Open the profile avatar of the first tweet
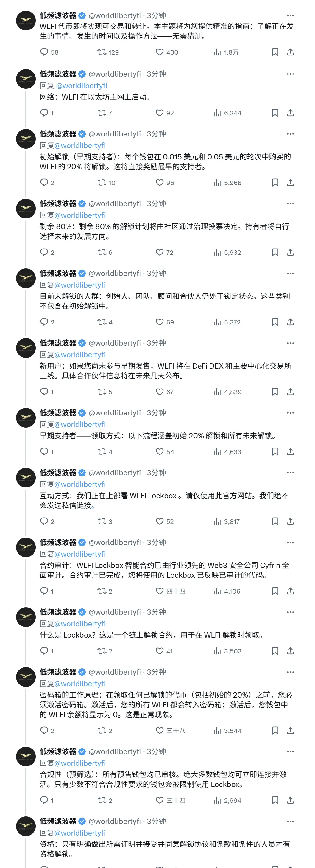This screenshot has height=868, width=315. pos(26,21)
